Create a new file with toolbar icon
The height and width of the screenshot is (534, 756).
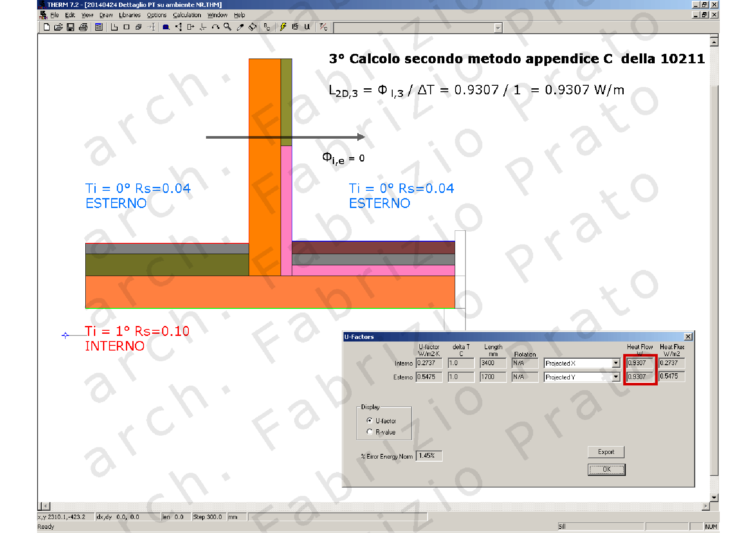click(47, 27)
